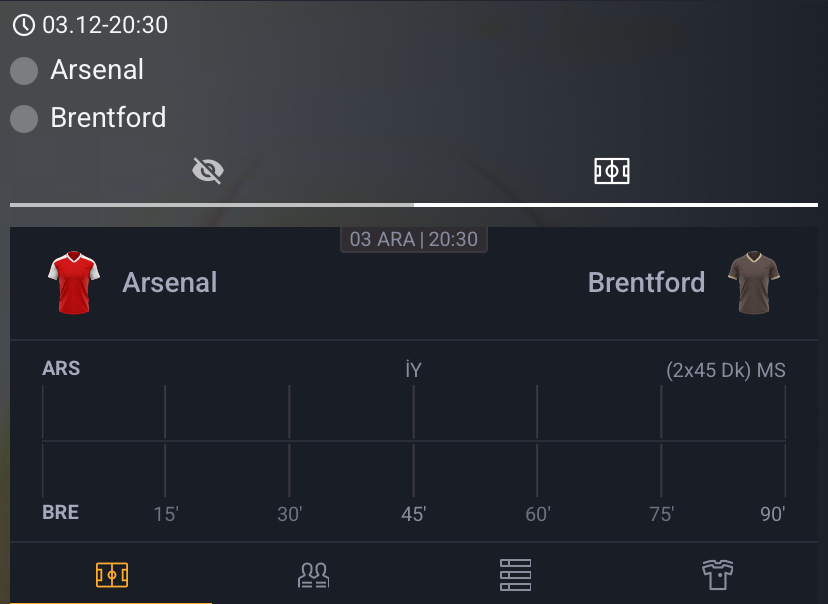828x604 pixels.
Task: Open the team kits jersey icon
Action: 716,575
